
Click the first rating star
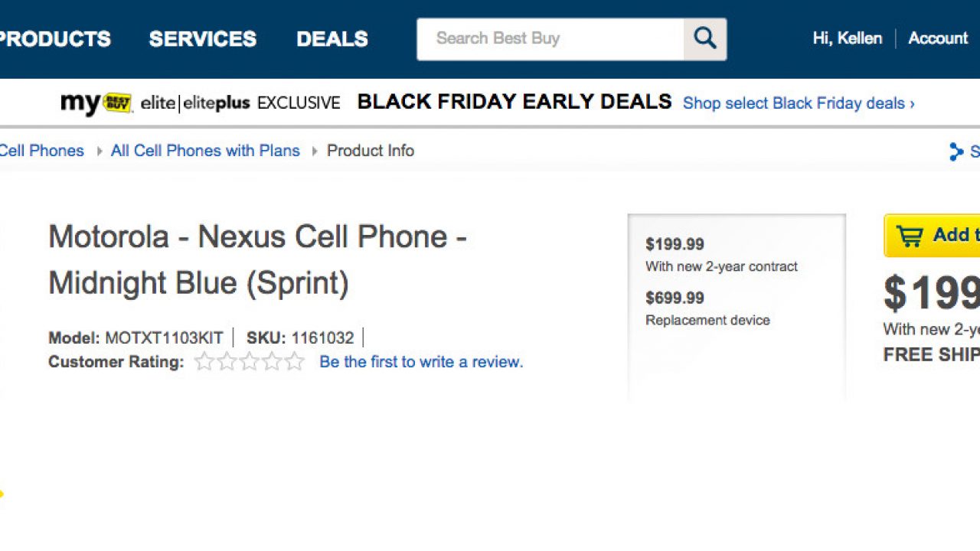pyautogui.click(x=204, y=362)
